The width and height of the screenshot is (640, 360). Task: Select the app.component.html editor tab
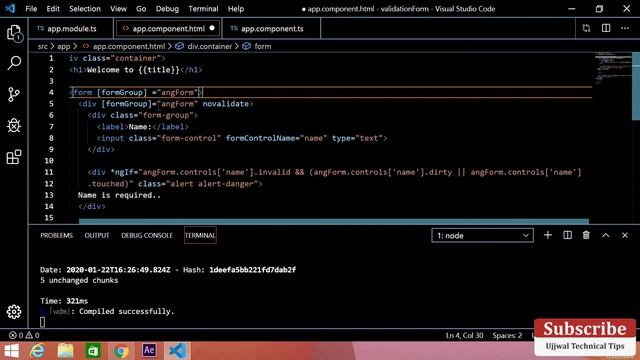click(169, 29)
